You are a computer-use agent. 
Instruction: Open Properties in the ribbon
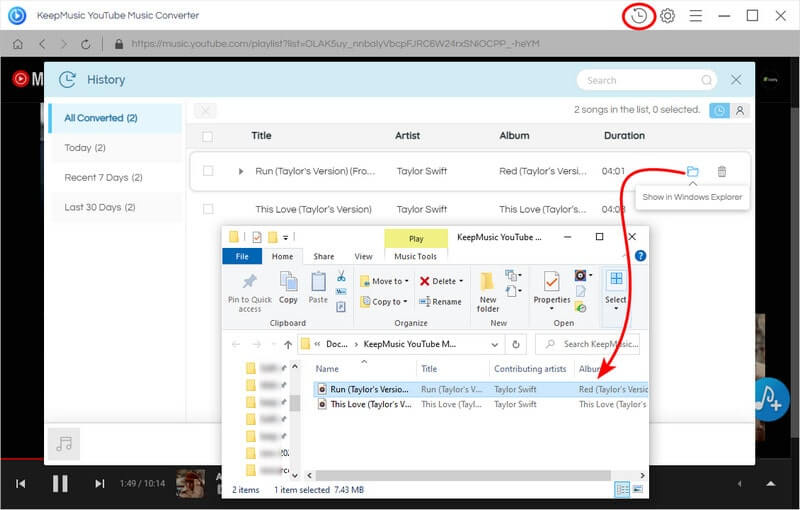(x=552, y=291)
